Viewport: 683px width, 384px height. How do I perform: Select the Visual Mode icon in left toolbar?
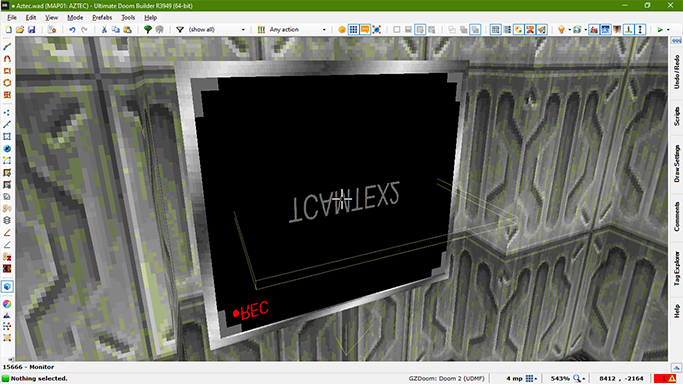7,286
